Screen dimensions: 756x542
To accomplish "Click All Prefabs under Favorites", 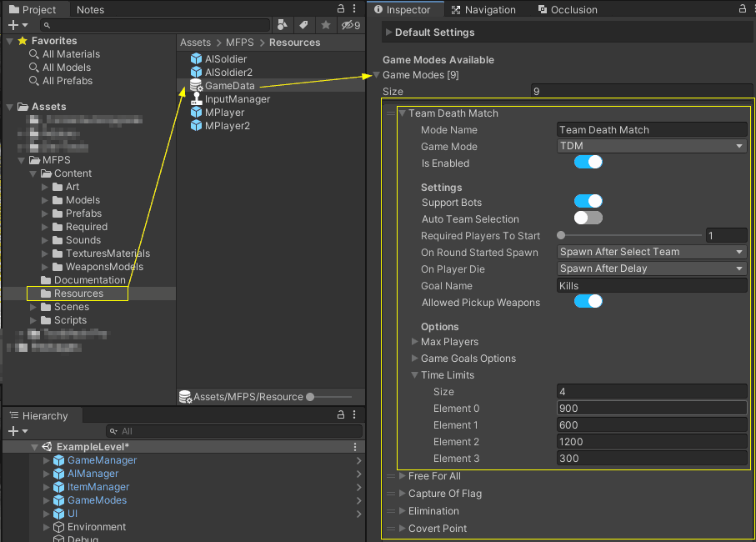I will 68,81.
